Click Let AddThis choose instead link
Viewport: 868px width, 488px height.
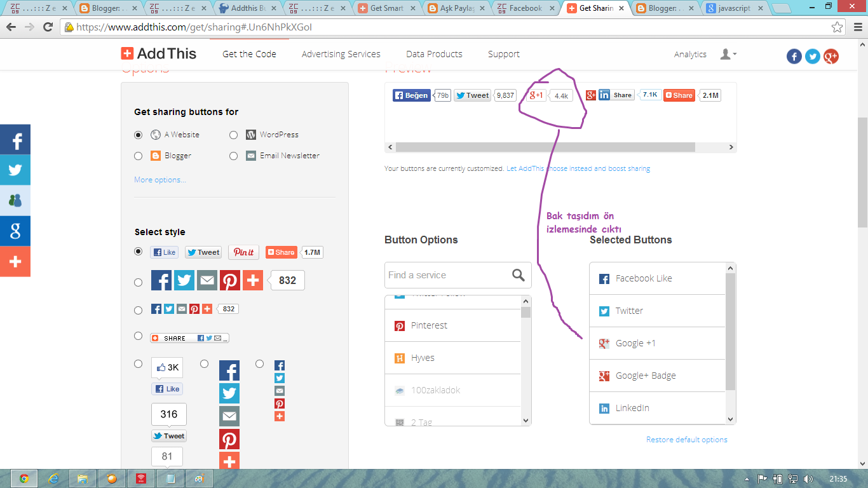click(x=578, y=168)
